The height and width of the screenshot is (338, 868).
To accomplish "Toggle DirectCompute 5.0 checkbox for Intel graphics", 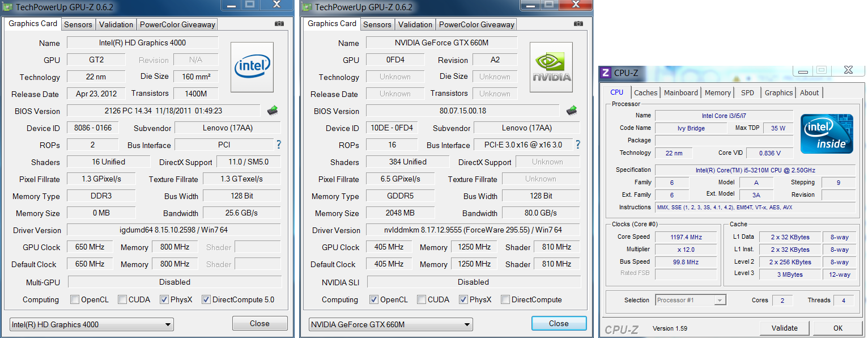I will (x=206, y=299).
